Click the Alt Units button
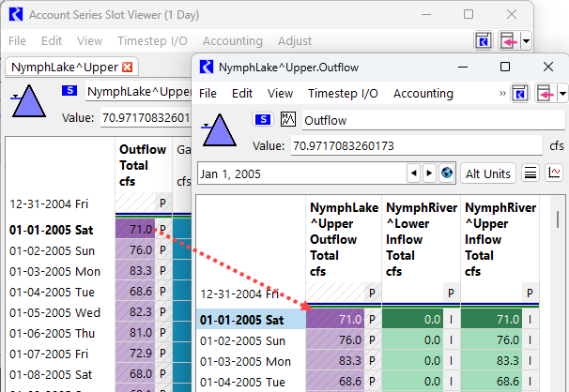The width and height of the screenshot is (569, 392). pyautogui.click(x=487, y=173)
